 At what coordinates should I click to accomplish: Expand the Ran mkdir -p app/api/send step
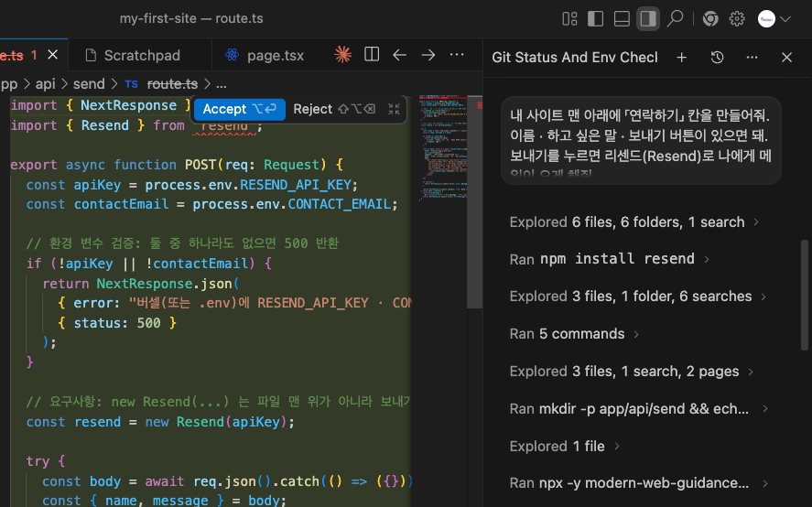pos(638,409)
